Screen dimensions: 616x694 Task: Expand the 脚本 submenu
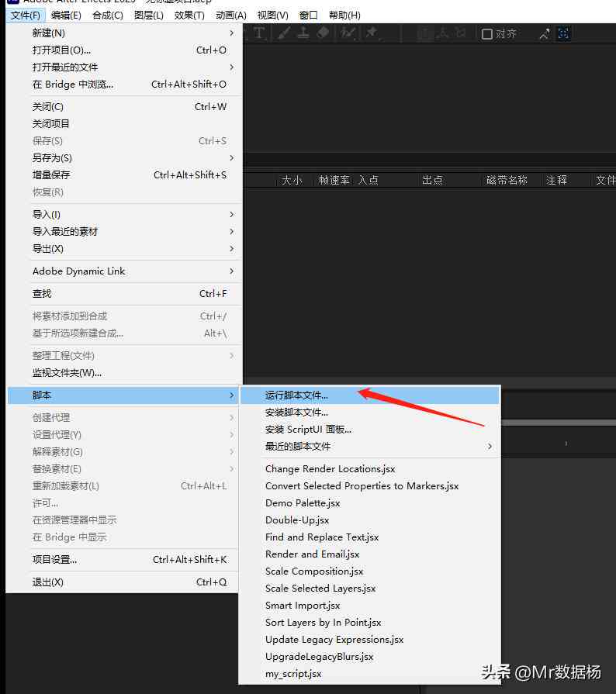pyautogui.click(x=123, y=395)
